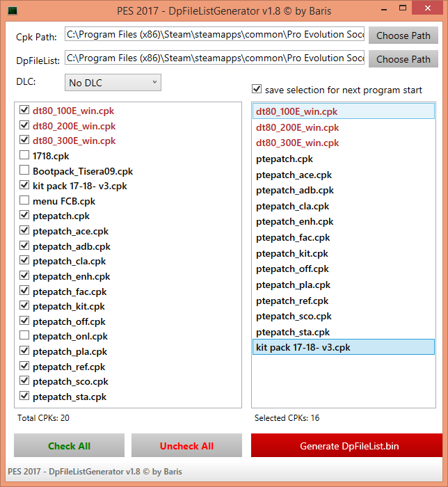Minimize the DpFileListGenerator window
This screenshot has width=448, height=487.
pyautogui.click(x=384, y=9)
